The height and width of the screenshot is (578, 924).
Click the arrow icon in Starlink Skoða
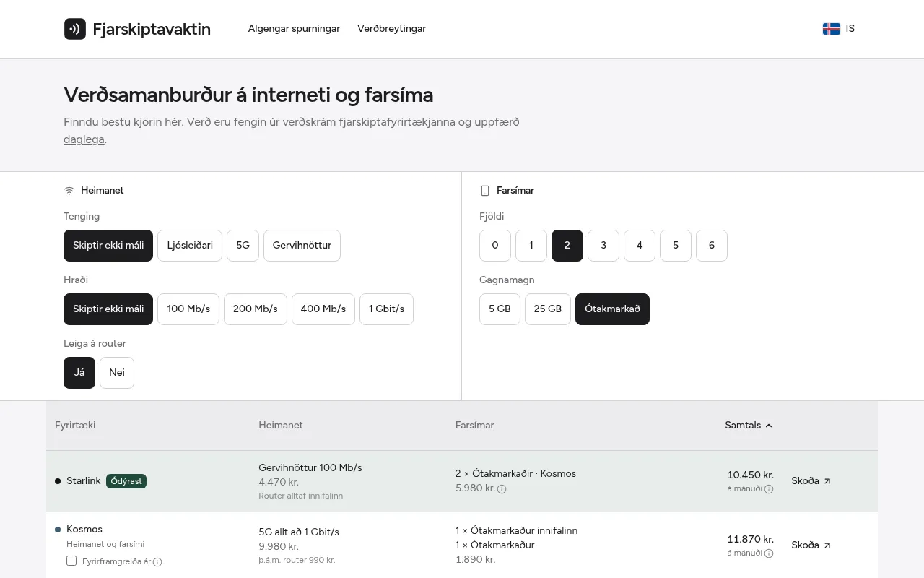pyautogui.click(x=827, y=481)
